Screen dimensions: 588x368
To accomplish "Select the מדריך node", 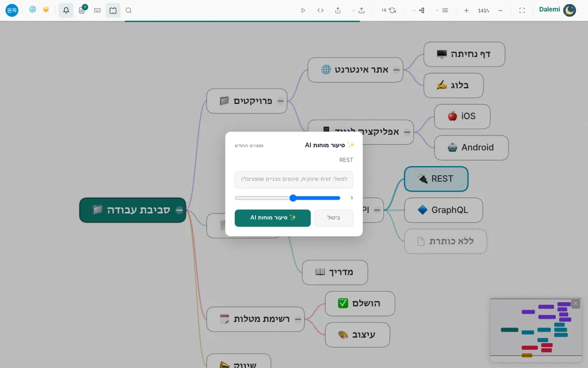I will pos(335,272).
